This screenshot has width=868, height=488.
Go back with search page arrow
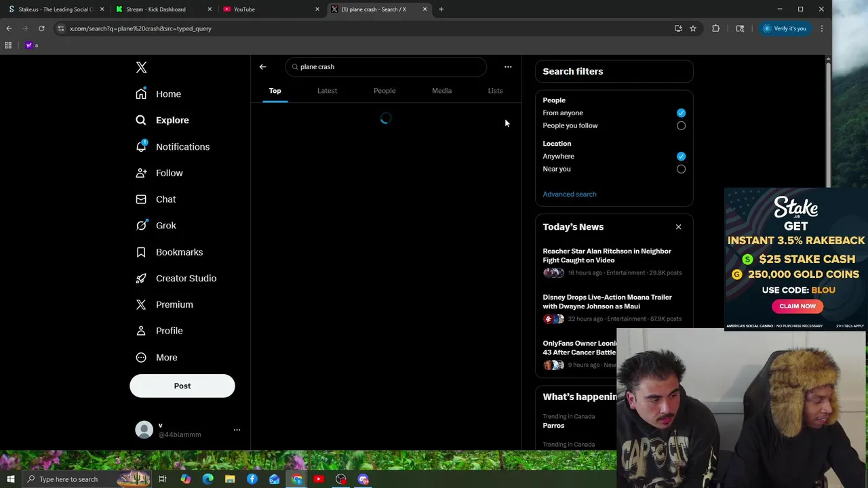click(262, 66)
